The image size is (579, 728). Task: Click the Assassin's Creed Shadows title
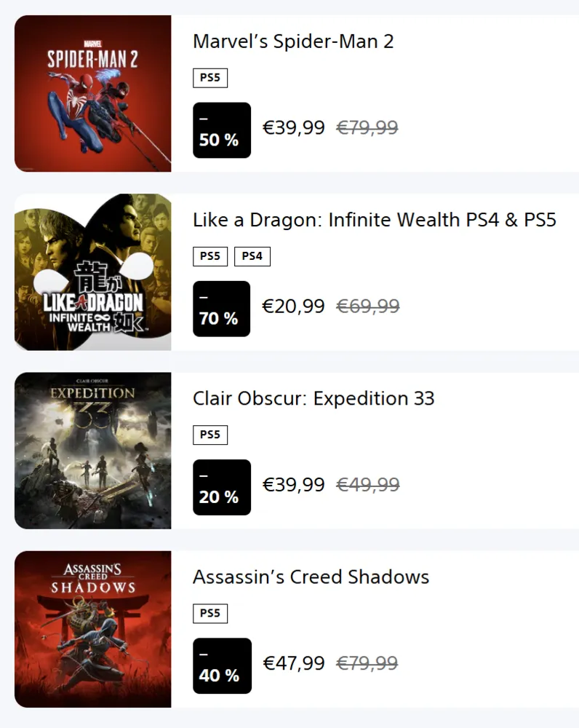311,577
